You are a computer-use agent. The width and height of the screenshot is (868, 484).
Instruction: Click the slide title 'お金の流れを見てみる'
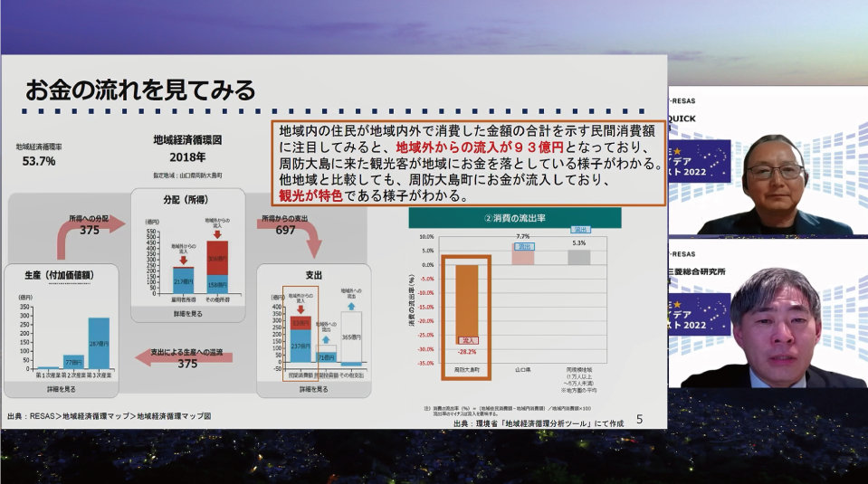coord(140,90)
